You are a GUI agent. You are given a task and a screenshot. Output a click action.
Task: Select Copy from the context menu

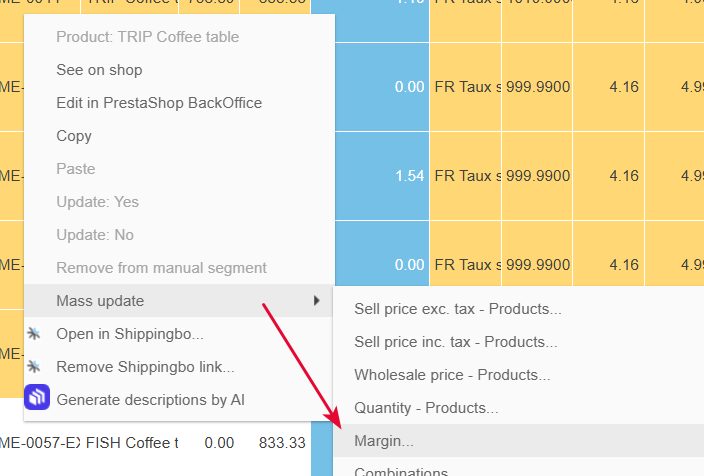pyautogui.click(x=74, y=136)
